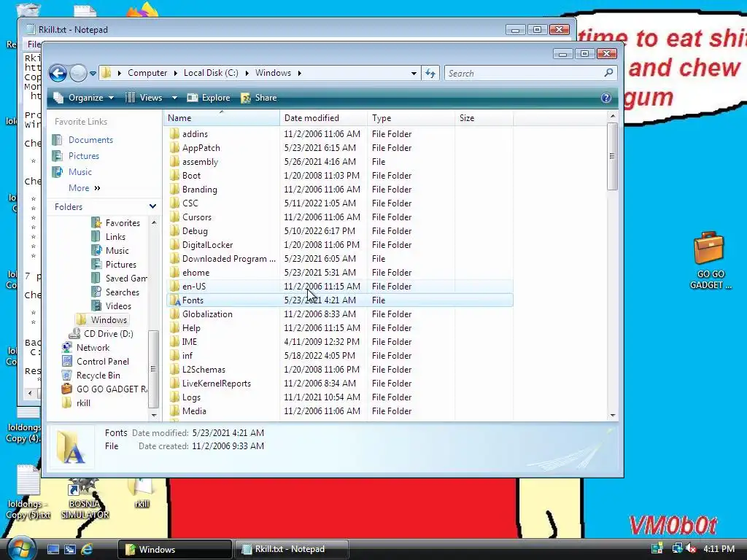Open the Views dropdown arrow
Image resolution: width=747 pixels, height=560 pixels.
click(174, 98)
